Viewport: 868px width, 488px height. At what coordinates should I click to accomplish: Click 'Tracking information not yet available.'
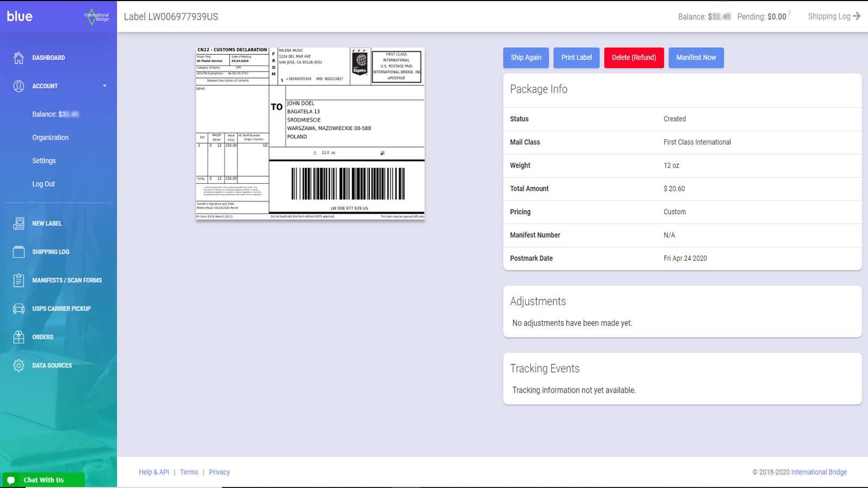574,390
